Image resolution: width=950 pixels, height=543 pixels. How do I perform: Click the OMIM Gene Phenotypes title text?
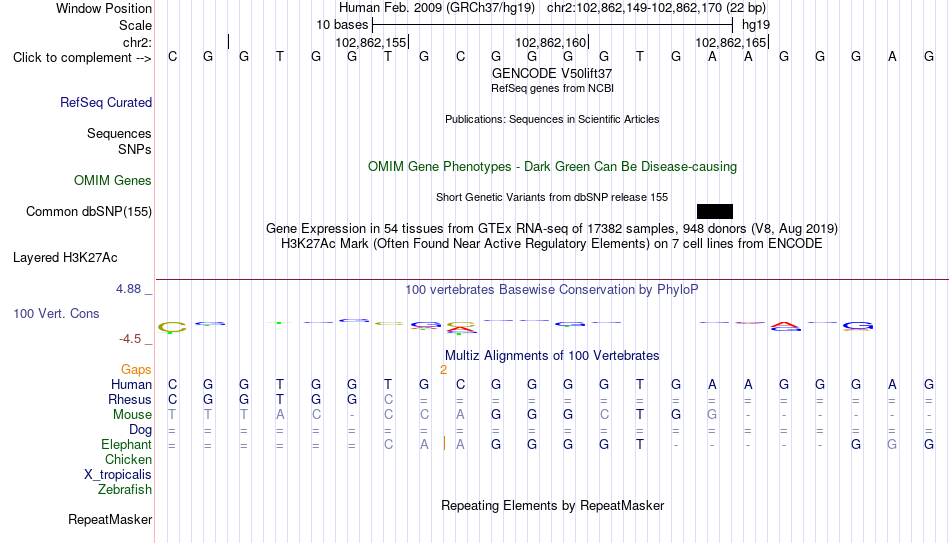coord(553,167)
